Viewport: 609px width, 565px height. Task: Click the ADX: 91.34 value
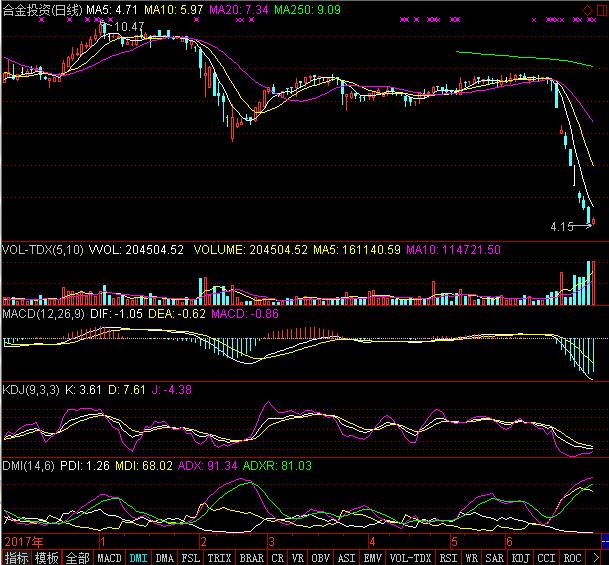pos(207,466)
